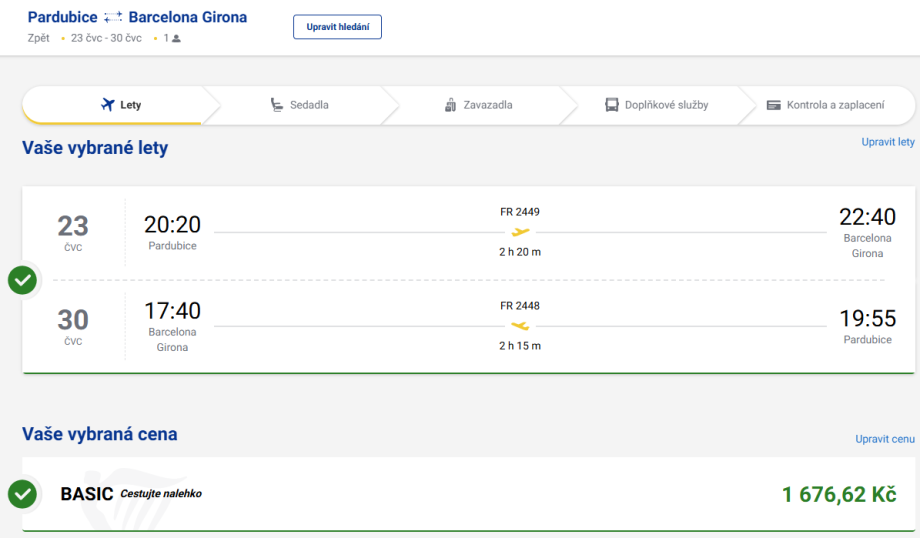
Task: Click the bus icon for Doplňkové služby
Action: click(x=612, y=105)
